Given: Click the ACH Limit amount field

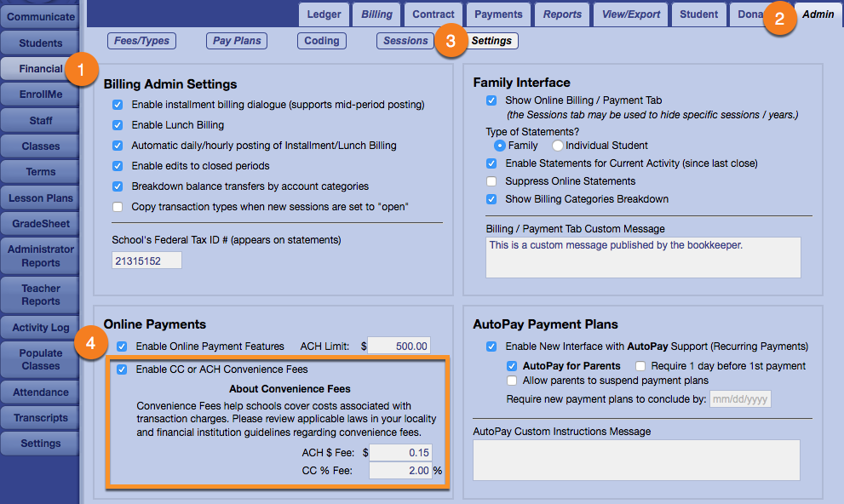Looking at the screenshot, I should [399, 346].
